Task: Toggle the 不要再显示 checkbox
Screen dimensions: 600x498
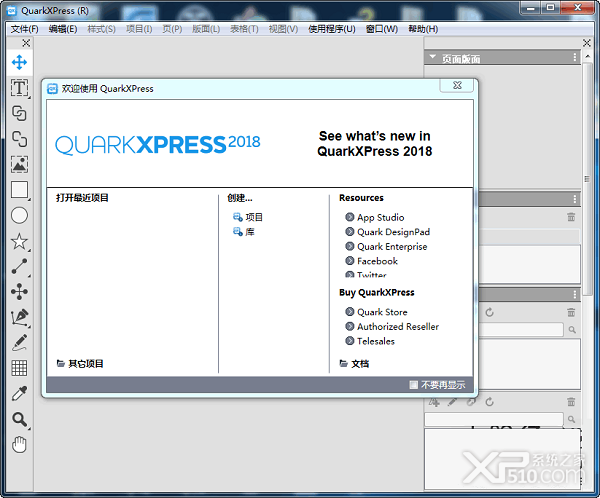Action: click(x=413, y=385)
